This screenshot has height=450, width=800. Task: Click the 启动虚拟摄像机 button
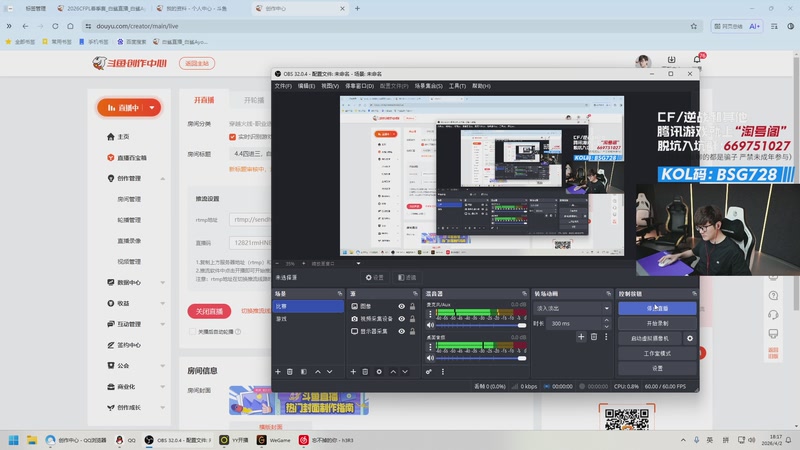point(649,338)
